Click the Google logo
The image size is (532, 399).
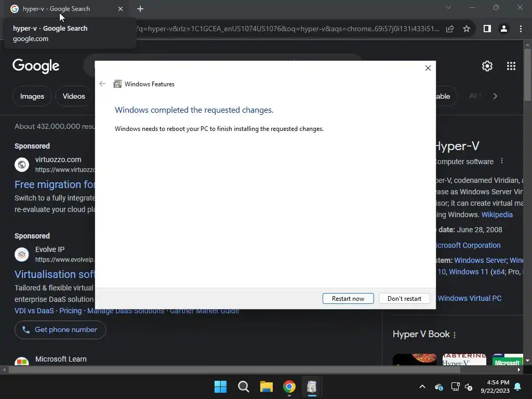click(x=36, y=66)
